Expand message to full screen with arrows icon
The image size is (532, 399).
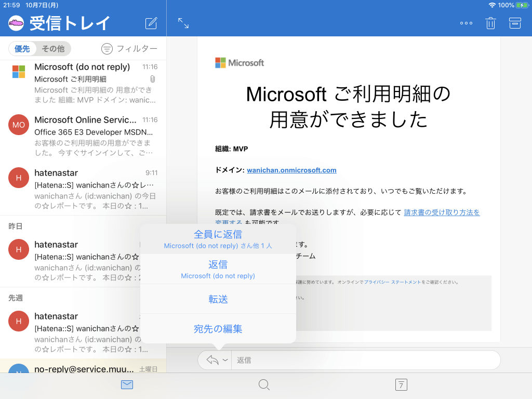tap(183, 23)
